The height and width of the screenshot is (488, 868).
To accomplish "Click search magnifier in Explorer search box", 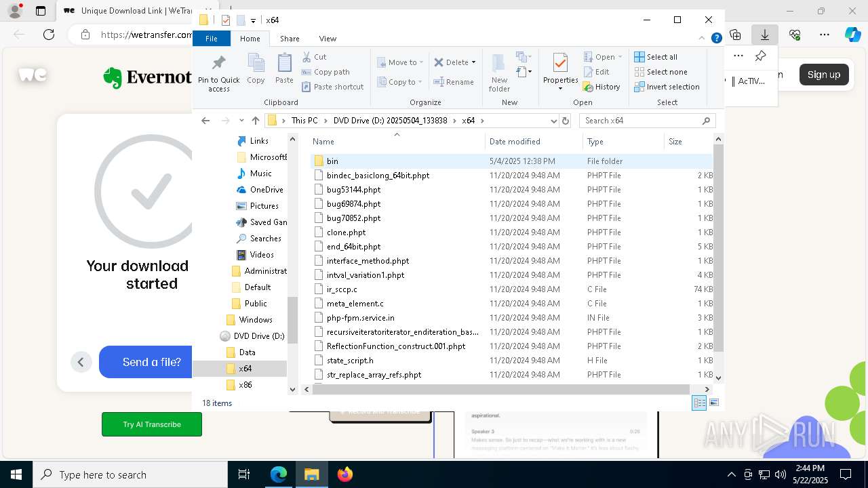I will (x=706, y=121).
